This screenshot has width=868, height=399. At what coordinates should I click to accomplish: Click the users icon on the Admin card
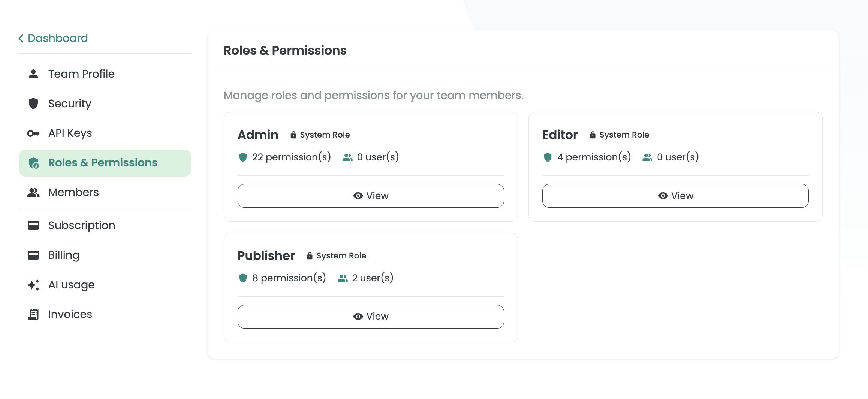347,157
